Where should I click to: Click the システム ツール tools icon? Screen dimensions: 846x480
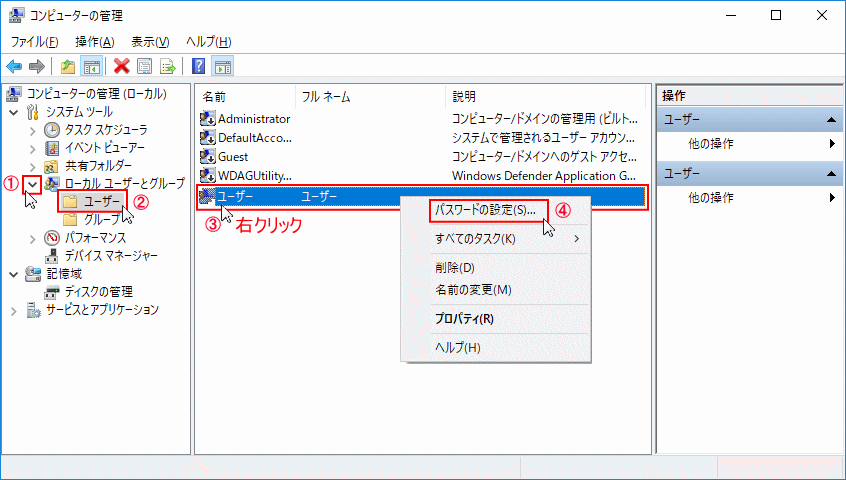click(33, 112)
